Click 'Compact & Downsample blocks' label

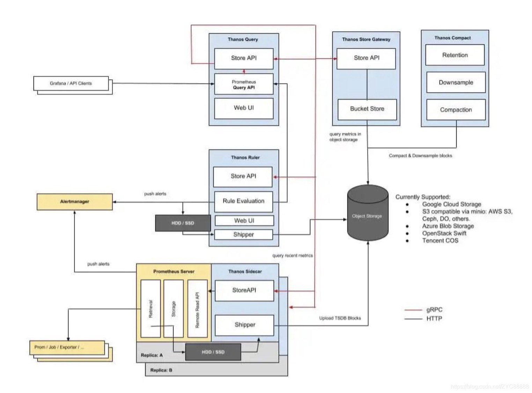[x=420, y=156]
